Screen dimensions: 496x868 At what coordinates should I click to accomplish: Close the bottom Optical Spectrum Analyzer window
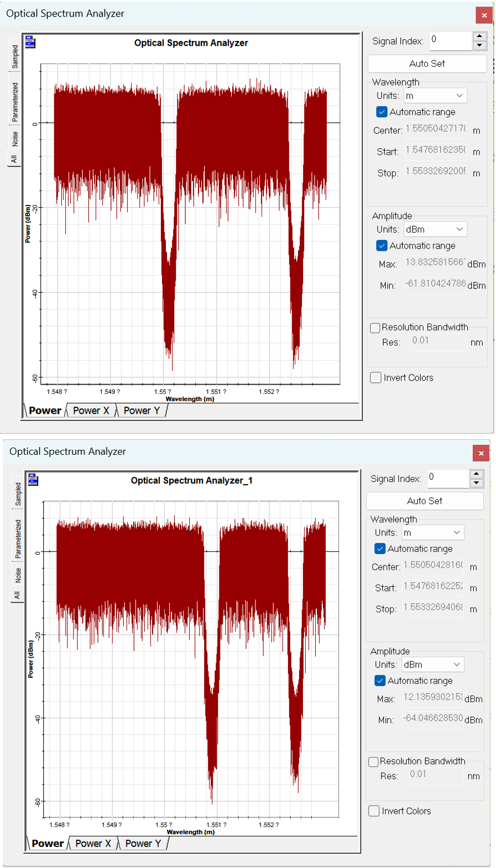point(481,453)
